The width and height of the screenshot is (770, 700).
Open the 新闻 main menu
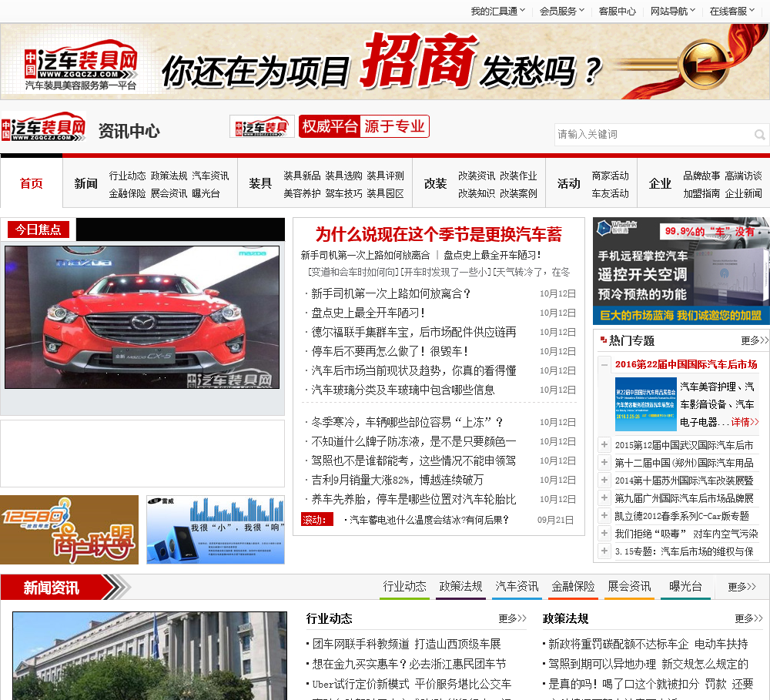pos(86,184)
